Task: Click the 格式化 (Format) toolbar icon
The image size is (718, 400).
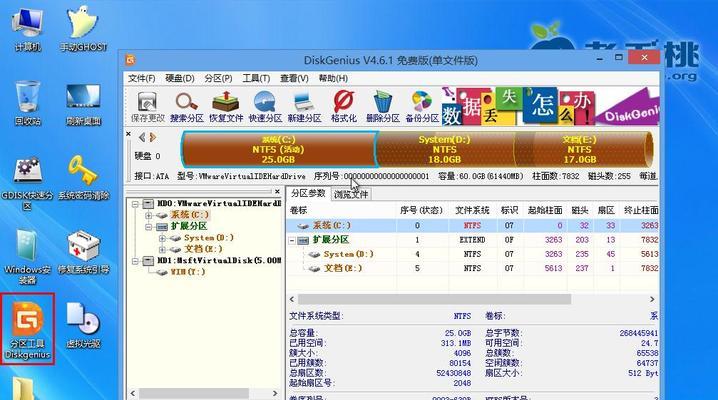Action: 343,107
